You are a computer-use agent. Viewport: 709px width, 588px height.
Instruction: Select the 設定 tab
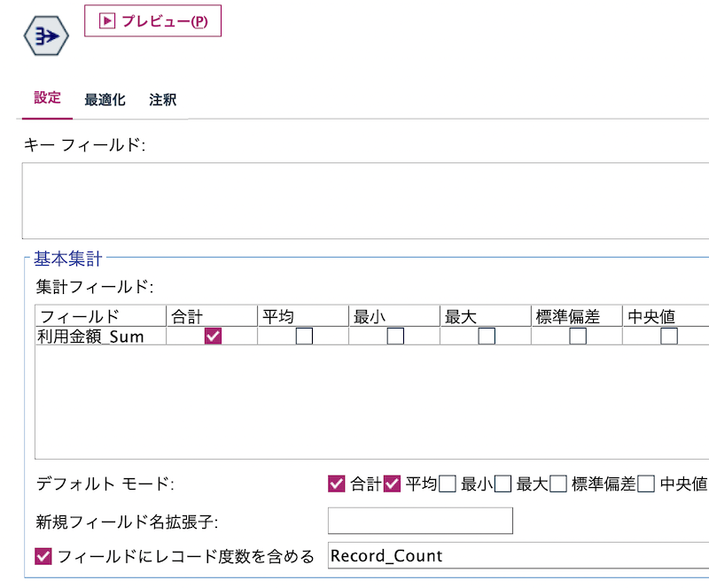[46, 99]
